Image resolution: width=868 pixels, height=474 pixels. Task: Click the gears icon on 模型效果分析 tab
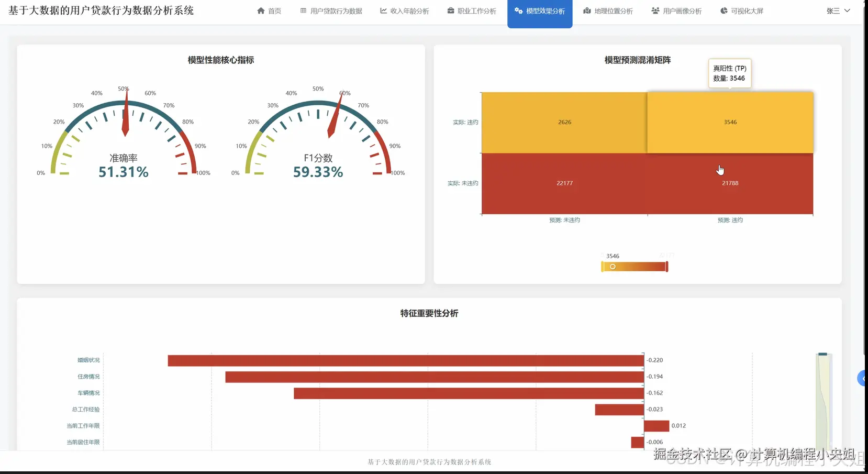tap(518, 10)
